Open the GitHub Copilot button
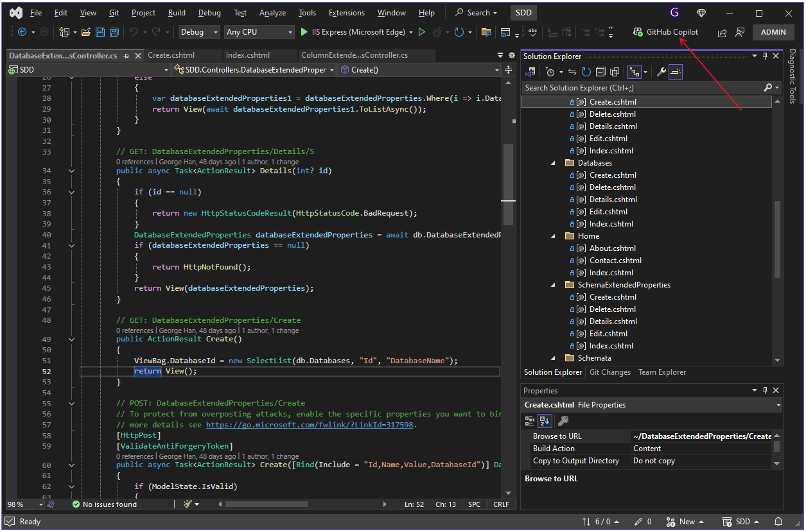This screenshot has height=532, width=806. (x=665, y=32)
